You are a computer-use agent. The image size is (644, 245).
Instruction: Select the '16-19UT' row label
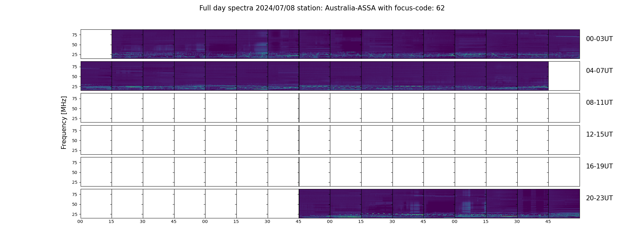599,166
